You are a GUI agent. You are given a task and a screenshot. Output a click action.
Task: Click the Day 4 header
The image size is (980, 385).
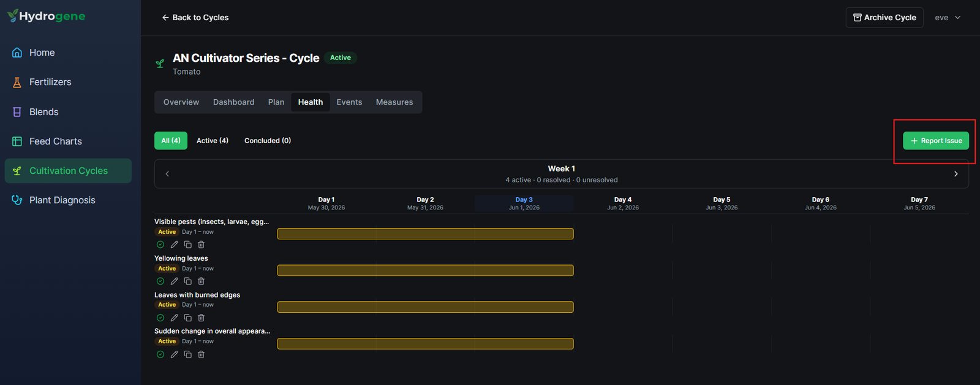(x=623, y=203)
